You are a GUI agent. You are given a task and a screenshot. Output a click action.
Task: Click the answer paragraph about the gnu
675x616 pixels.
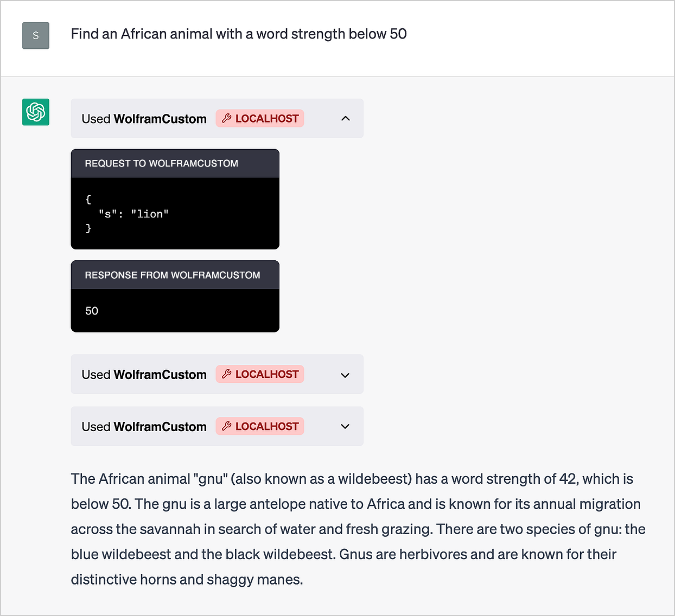click(358, 529)
